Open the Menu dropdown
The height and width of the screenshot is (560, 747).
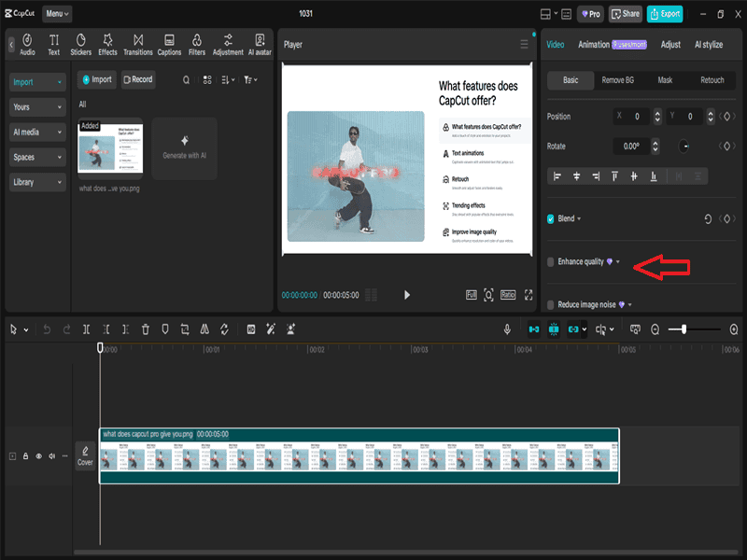[56, 14]
